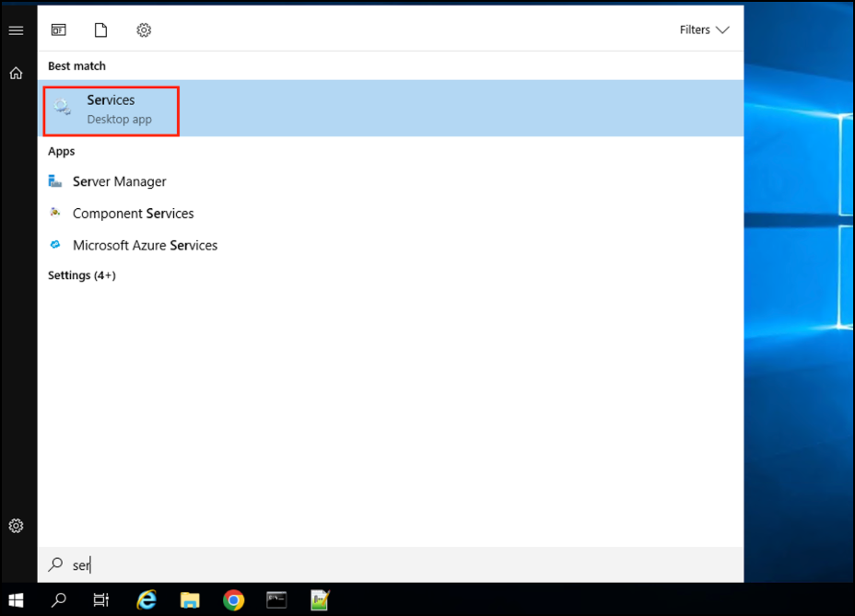Click the Best match heading
The image size is (855, 616).
[76, 66]
